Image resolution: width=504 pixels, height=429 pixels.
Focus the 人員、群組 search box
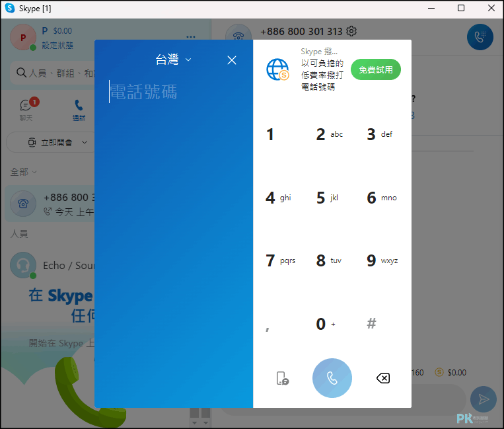click(x=53, y=73)
